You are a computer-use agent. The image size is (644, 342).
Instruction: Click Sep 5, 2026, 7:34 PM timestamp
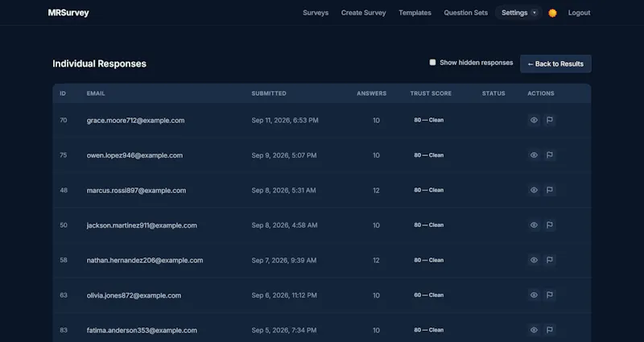coord(284,331)
